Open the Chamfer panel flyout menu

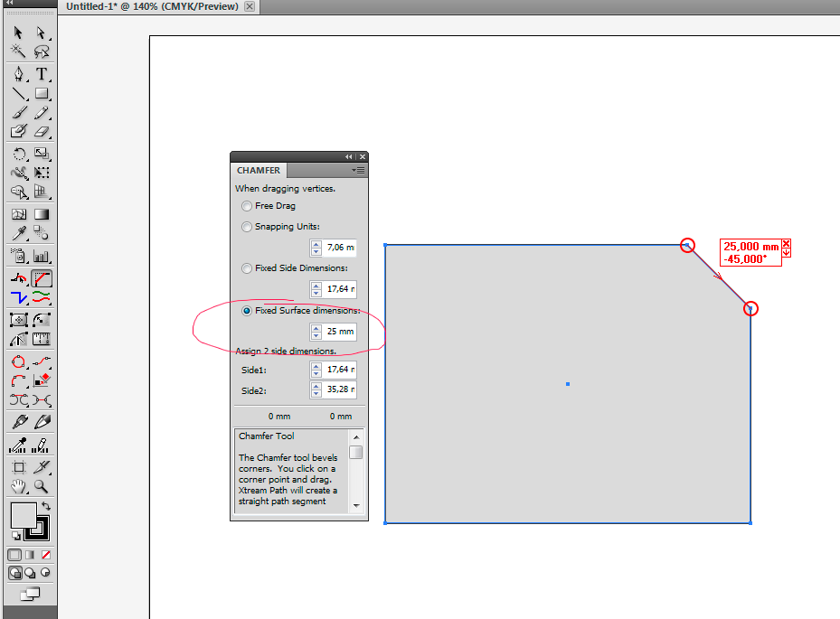pos(359,170)
